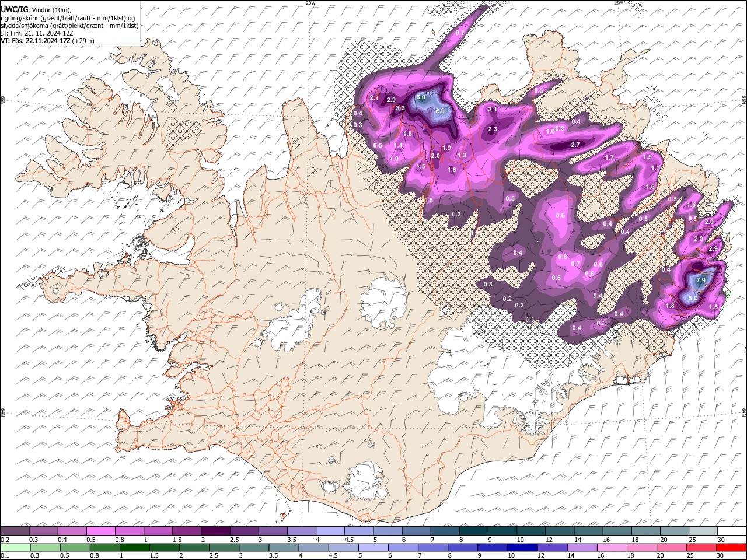Click the 2.3 precipitation value label
This screenshot has width=747, height=560.
(x=493, y=129)
